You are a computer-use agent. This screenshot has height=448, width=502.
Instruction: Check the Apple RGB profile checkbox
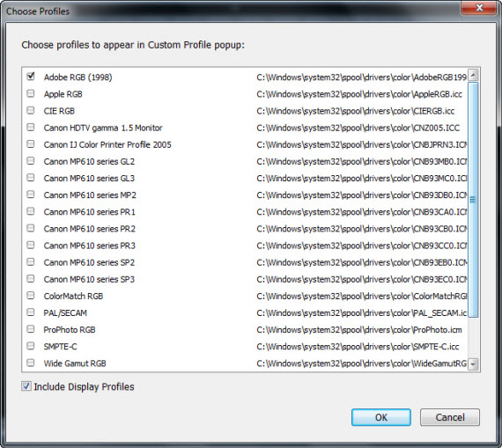pos(31,93)
